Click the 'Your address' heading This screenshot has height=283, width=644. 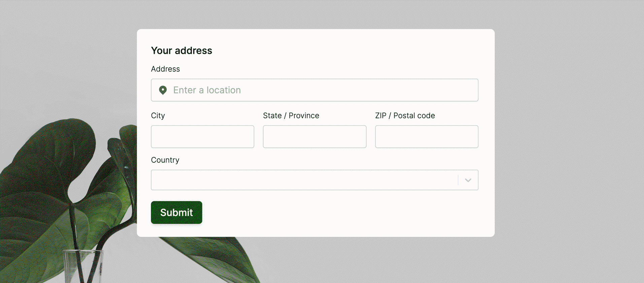click(x=181, y=50)
